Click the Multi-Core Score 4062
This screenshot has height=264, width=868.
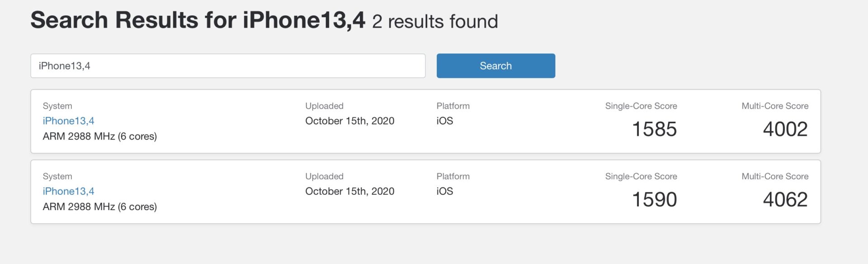(786, 199)
